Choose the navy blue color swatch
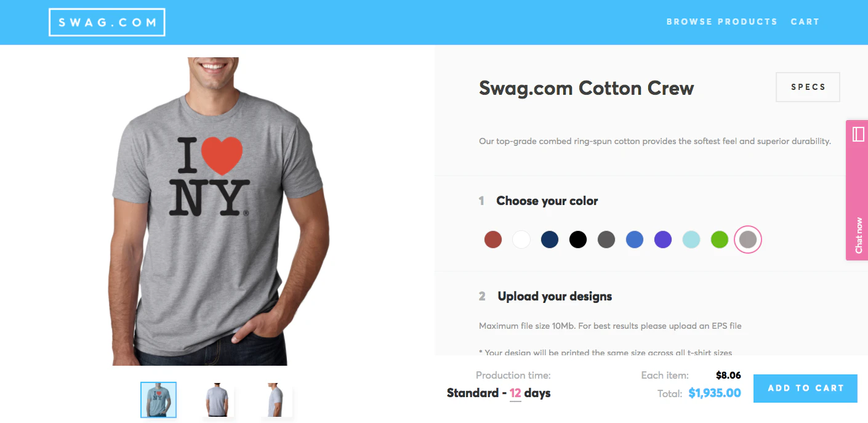This screenshot has width=868, height=423. coord(550,240)
